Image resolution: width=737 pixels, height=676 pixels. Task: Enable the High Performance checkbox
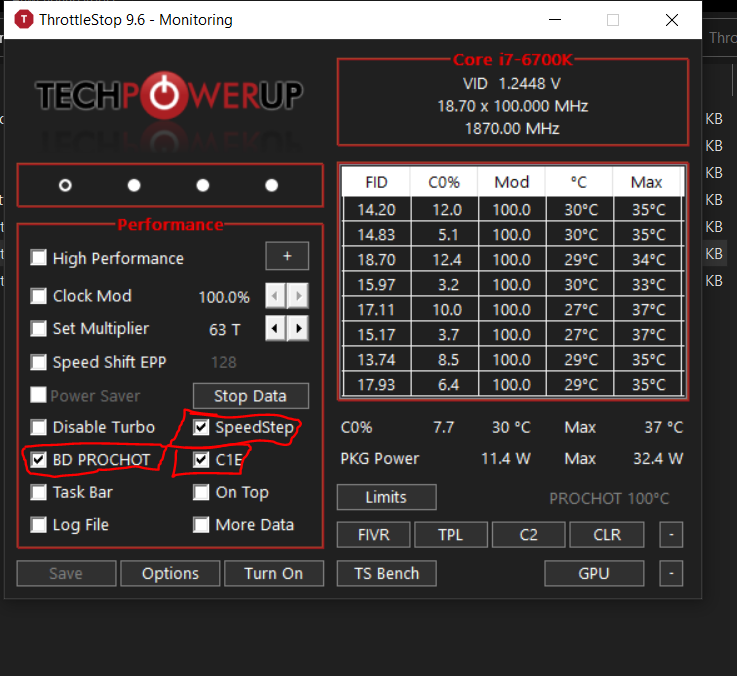click(x=39, y=258)
